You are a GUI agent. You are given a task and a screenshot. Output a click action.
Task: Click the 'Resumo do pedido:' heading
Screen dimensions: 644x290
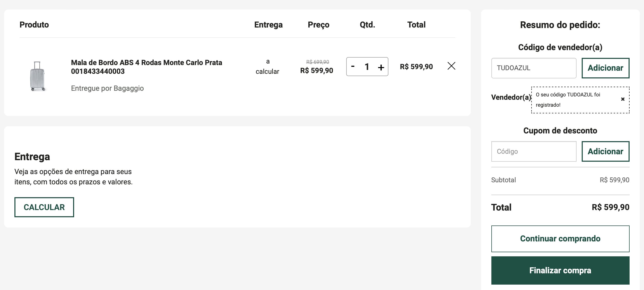560,25
